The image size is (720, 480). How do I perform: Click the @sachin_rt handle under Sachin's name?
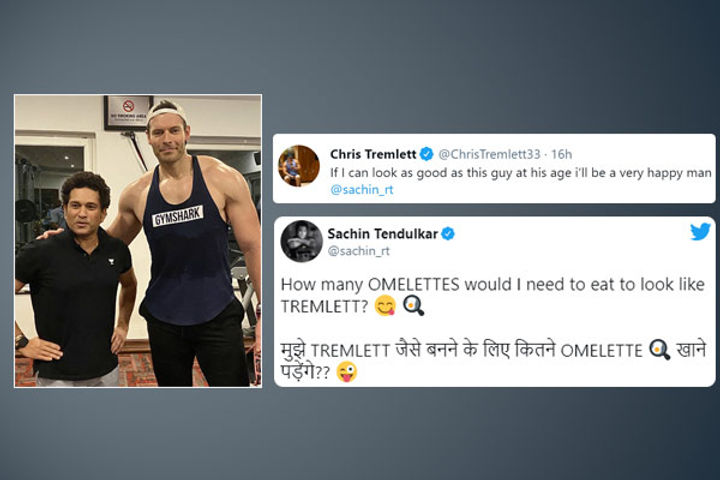(359, 251)
